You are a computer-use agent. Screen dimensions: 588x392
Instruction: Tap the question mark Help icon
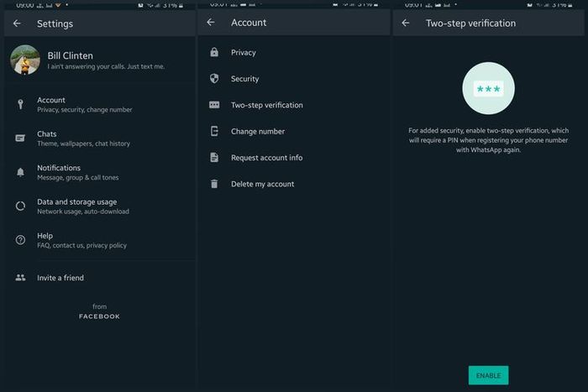coord(20,240)
